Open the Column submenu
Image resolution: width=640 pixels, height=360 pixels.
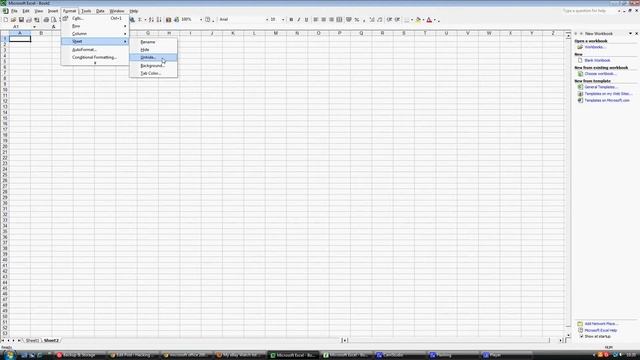point(95,34)
